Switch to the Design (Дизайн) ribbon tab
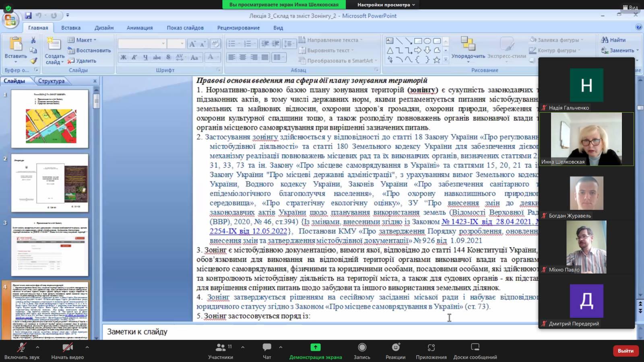This screenshot has height=362, width=644. (x=104, y=28)
